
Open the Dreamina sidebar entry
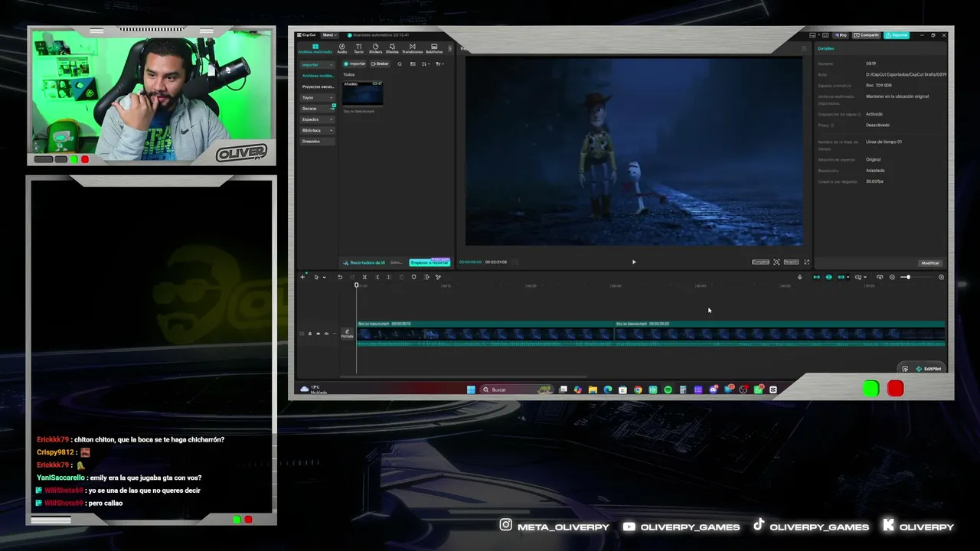(317, 141)
